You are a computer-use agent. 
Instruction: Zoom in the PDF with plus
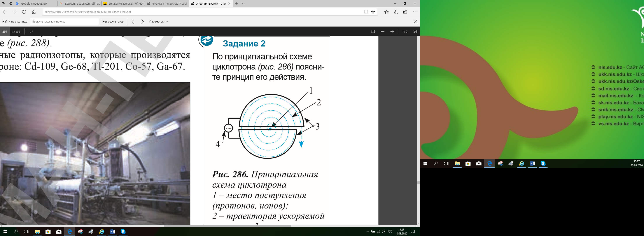pyautogui.click(x=392, y=31)
